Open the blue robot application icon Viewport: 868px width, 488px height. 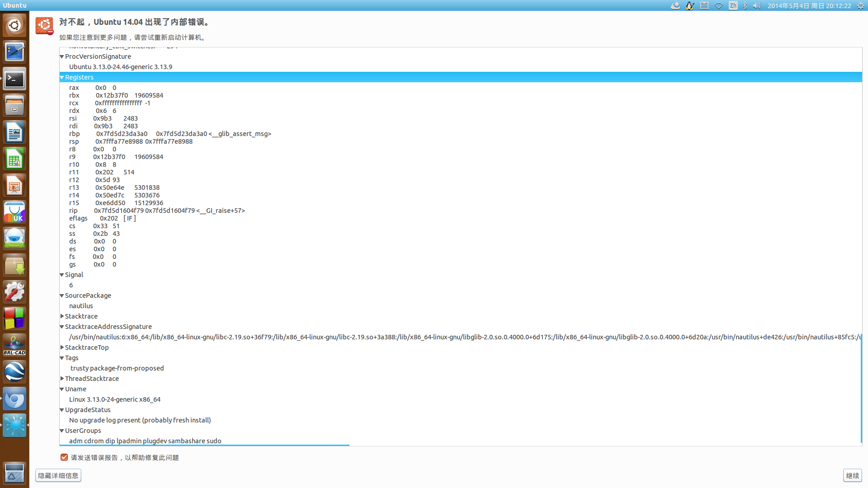(x=14, y=239)
